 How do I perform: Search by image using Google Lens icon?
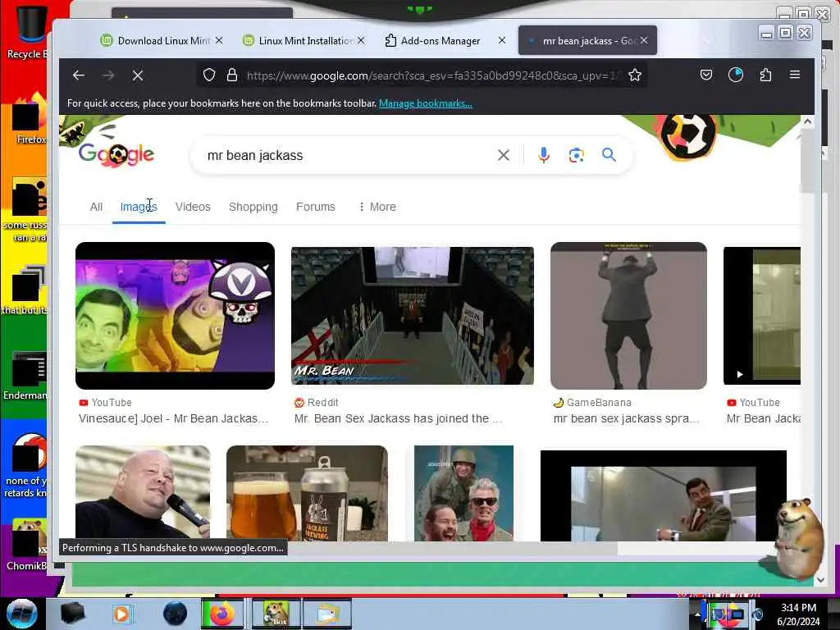[x=576, y=155]
